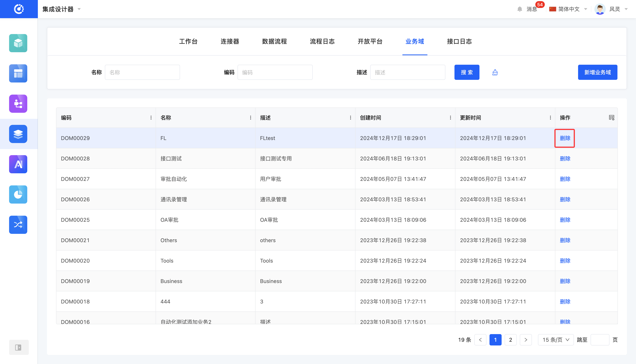Image resolution: width=636 pixels, height=364 pixels.
Task: Open the blue layout sidebar icon
Action: [x=18, y=73]
